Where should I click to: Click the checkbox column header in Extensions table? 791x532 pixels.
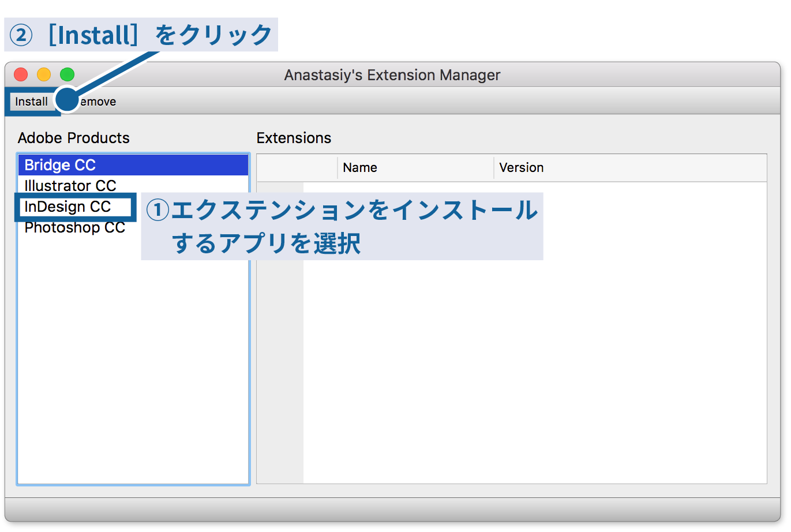(x=295, y=167)
